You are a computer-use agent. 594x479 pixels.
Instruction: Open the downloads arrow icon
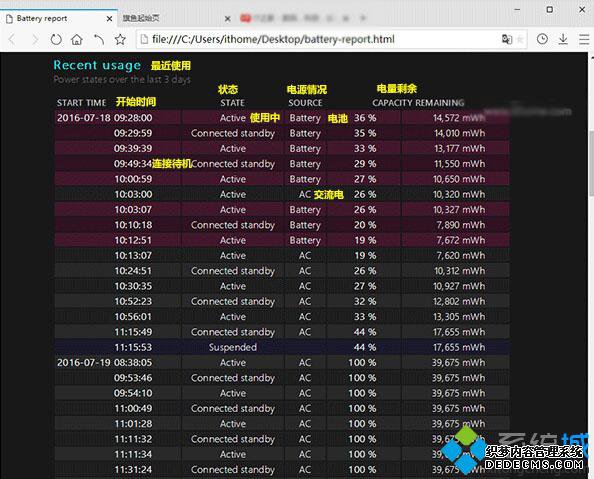(563, 39)
